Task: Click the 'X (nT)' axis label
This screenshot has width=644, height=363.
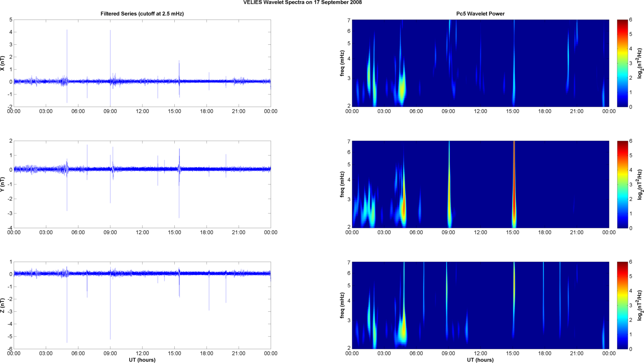Action: (3, 63)
